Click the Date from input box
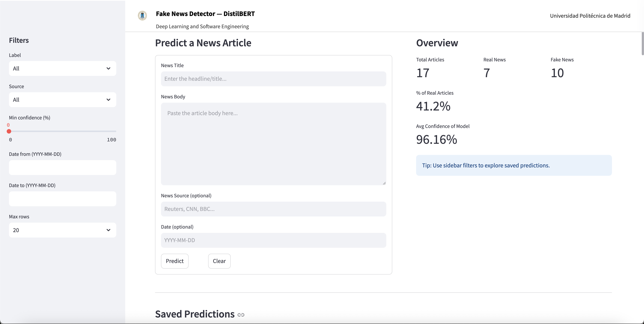Image resolution: width=644 pixels, height=324 pixels. point(62,168)
